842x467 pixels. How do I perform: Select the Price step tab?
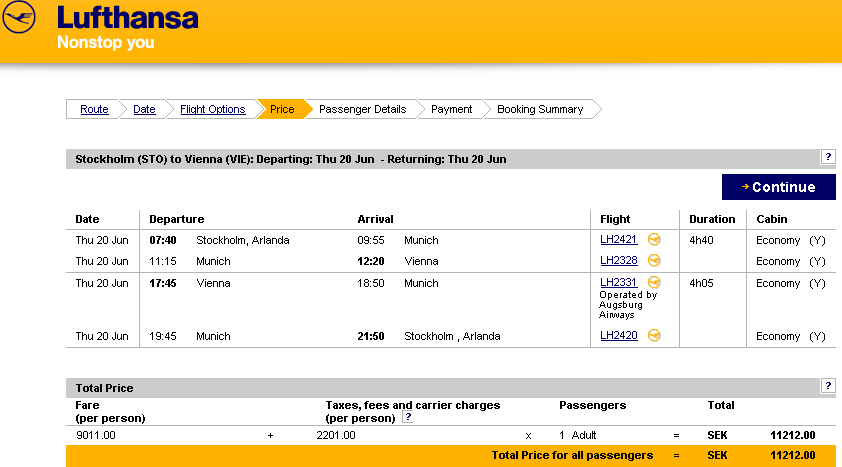click(282, 110)
